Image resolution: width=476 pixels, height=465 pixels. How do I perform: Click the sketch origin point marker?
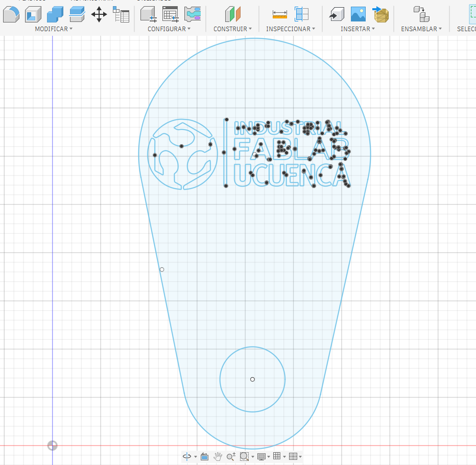pos(53,446)
